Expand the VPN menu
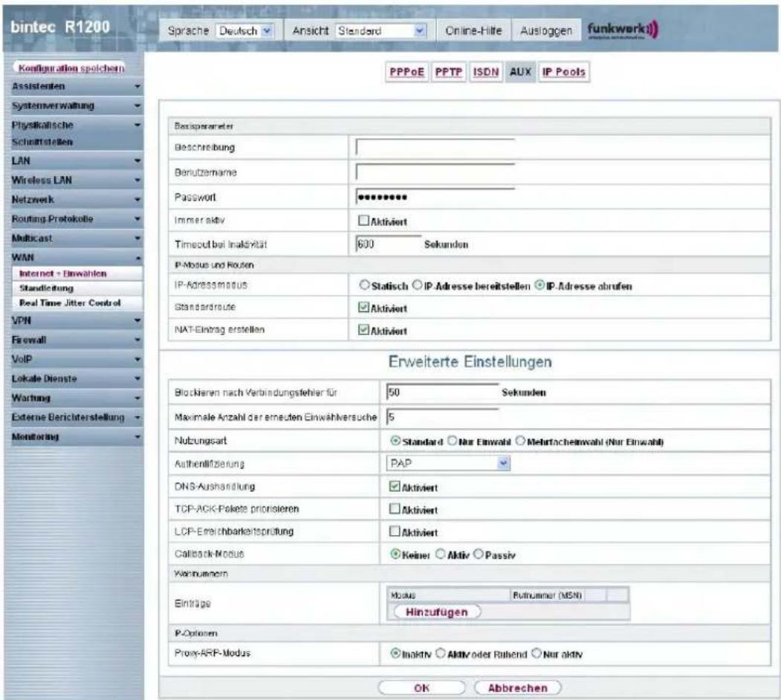781x700 pixels. 74,321
